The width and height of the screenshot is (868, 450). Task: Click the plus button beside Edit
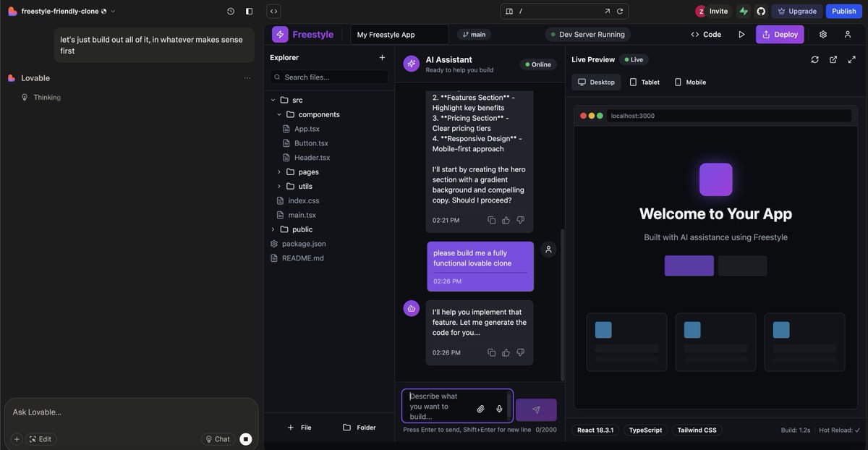coord(17,439)
